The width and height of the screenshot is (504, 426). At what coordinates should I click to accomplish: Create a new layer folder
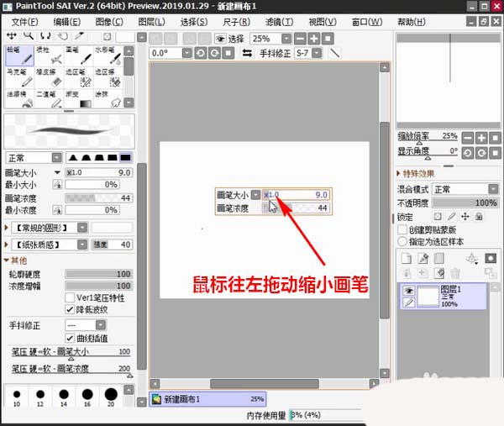(439, 258)
